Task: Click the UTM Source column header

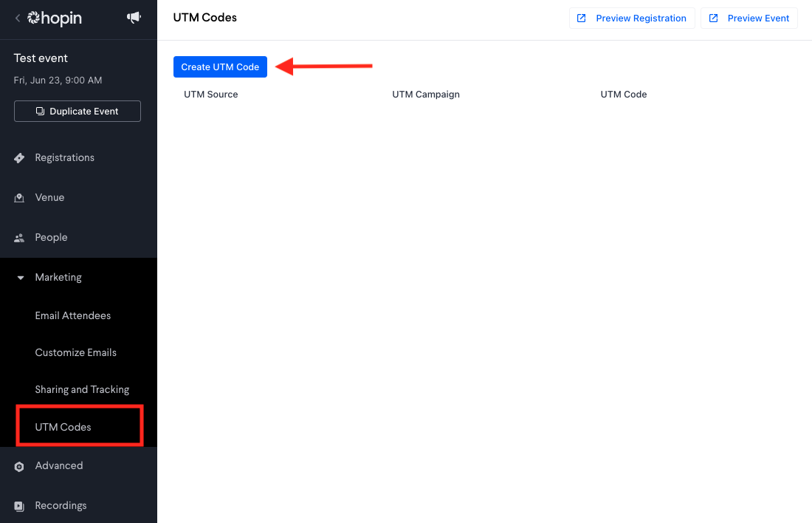Action: [x=211, y=95]
